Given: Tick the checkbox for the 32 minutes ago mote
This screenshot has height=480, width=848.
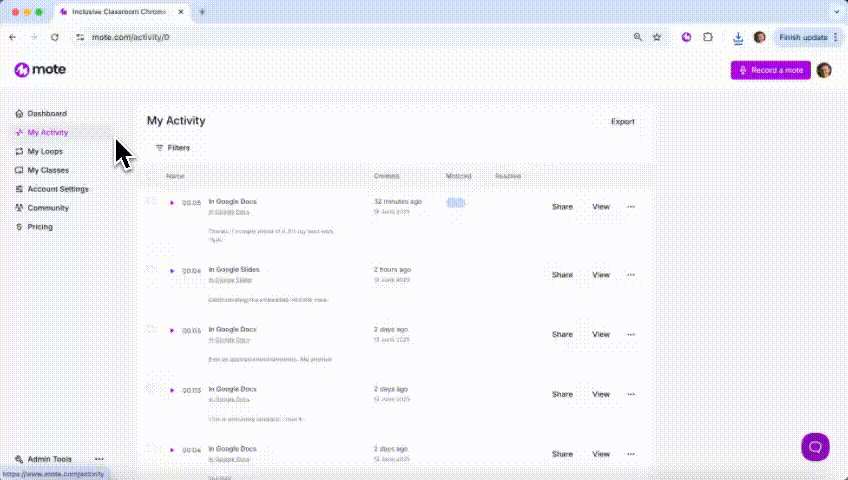Looking at the screenshot, I should click(x=151, y=201).
